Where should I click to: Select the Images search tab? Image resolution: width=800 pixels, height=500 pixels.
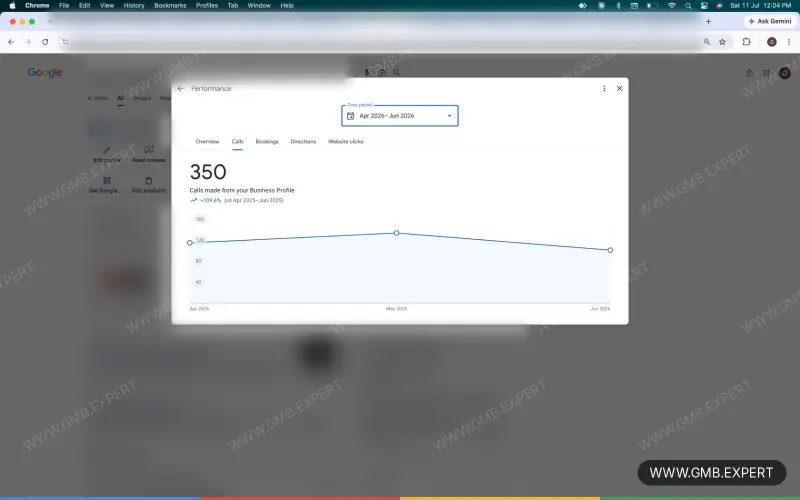(x=142, y=98)
